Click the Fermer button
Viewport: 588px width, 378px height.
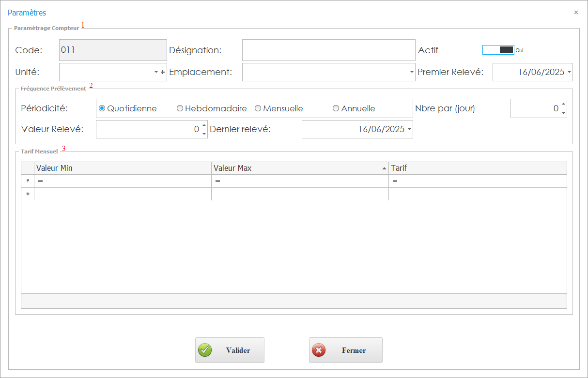click(x=345, y=350)
